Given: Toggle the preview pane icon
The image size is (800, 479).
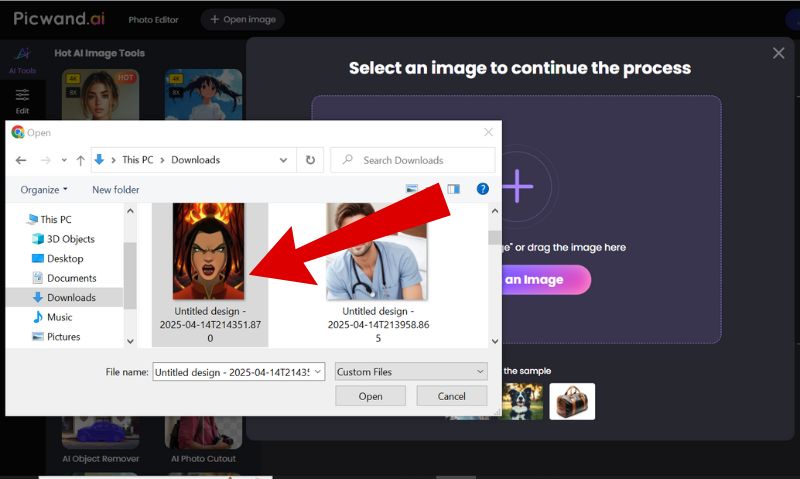Looking at the screenshot, I should (x=453, y=189).
